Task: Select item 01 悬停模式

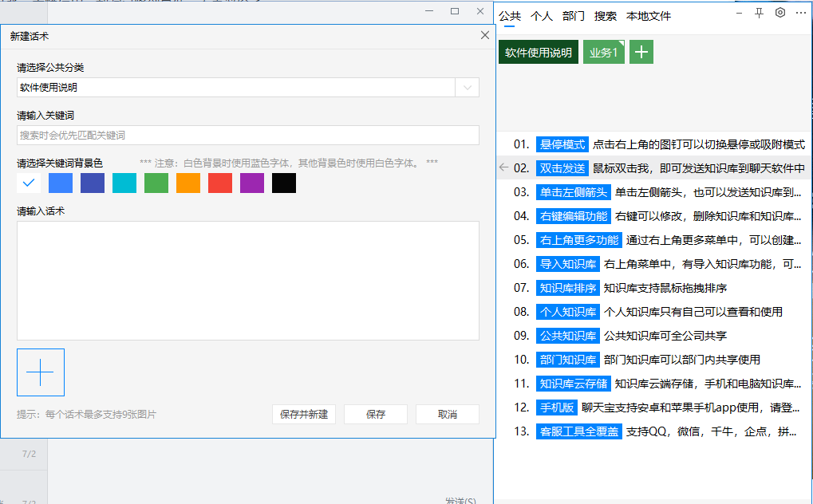Action: pyautogui.click(x=653, y=144)
